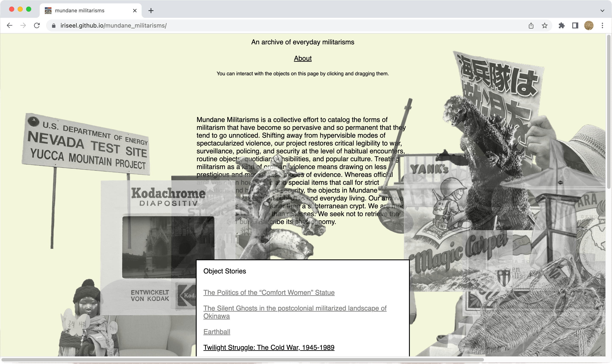Click the site lock icon
Screen dimensions: 612x364
pos(54,25)
